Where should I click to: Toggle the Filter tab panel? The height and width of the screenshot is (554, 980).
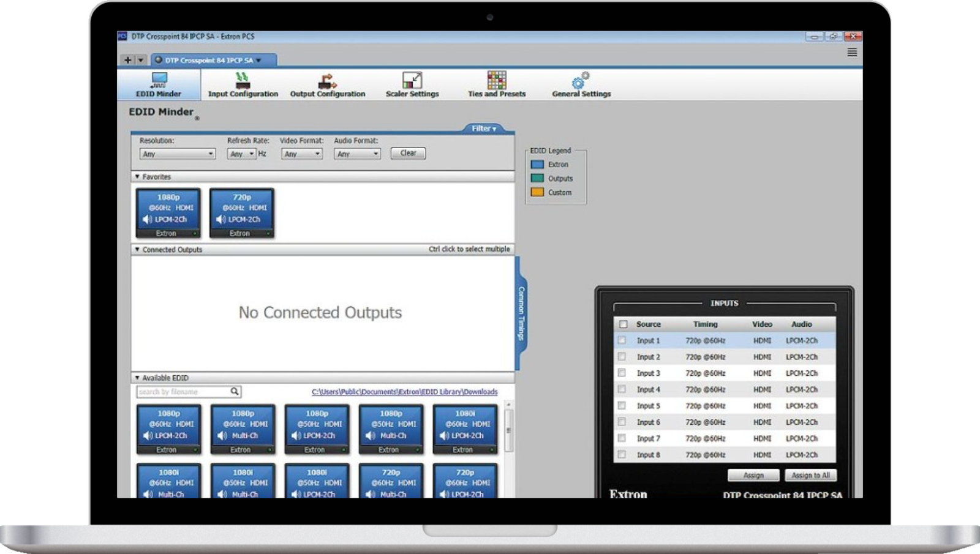484,129
